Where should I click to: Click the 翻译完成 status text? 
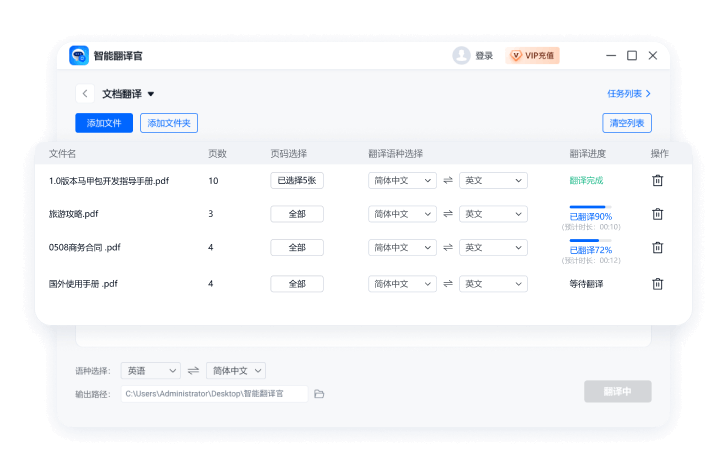pyautogui.click(x=586, y=181)
